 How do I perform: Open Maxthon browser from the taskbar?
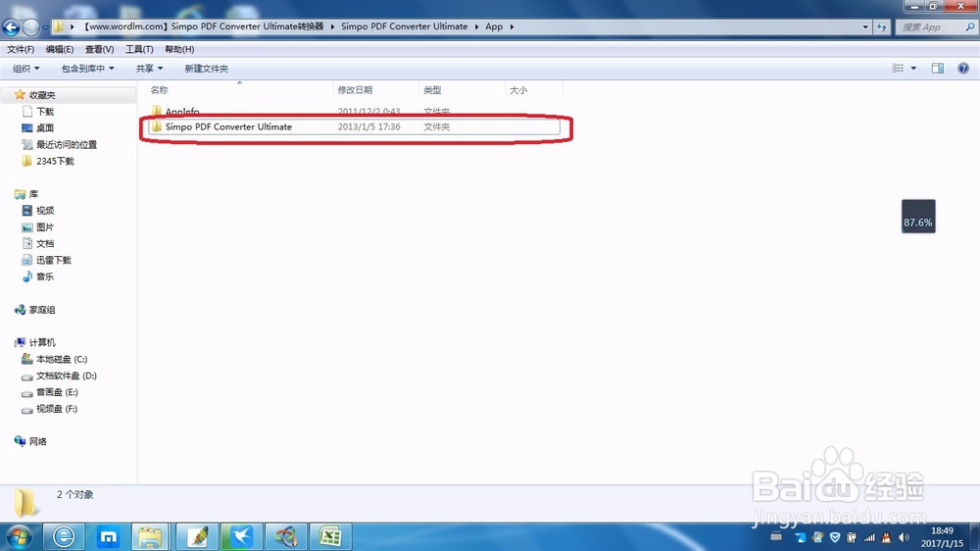[x=108, y=536]
